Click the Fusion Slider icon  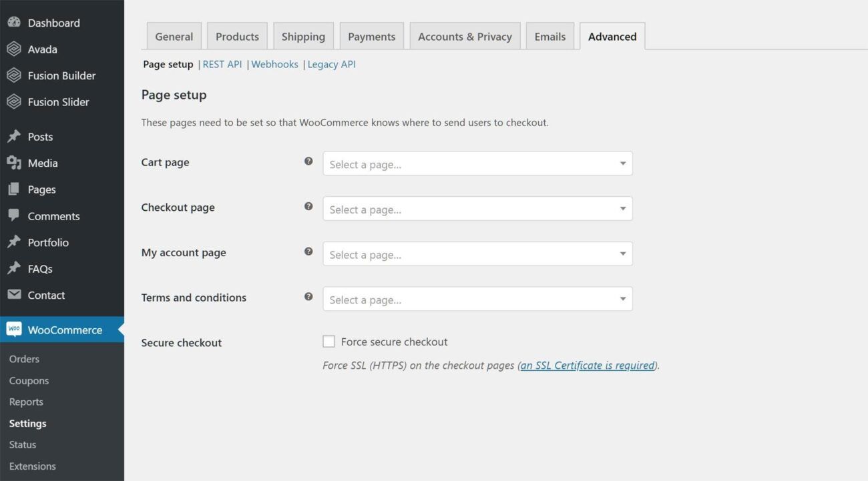point(14,101)
